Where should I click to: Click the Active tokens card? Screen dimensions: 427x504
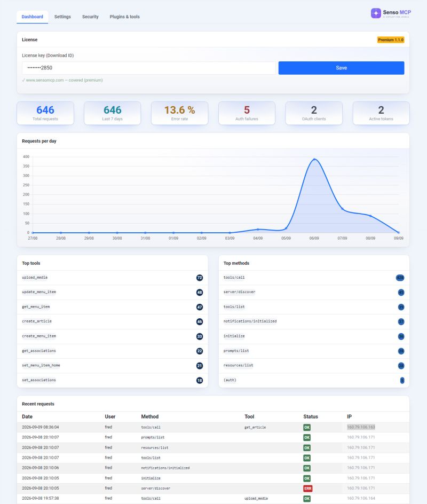381,113
